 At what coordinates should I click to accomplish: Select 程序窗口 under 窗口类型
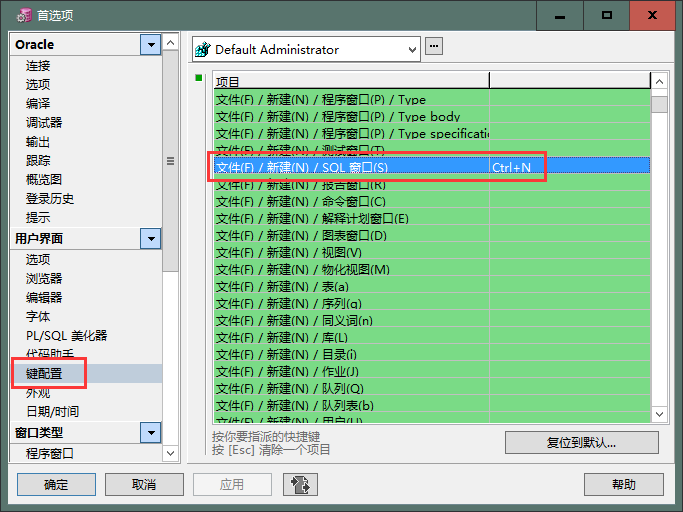pos(50,454)
